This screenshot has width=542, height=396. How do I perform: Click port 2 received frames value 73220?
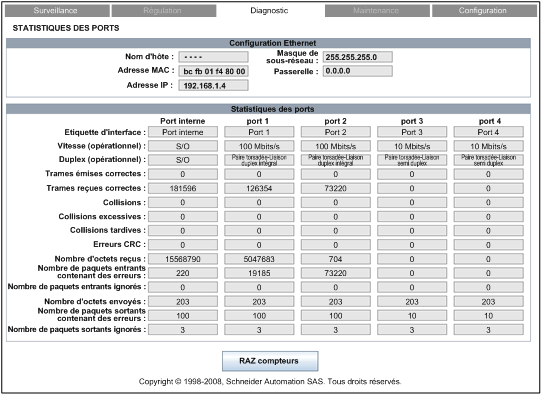click(336, 188)
